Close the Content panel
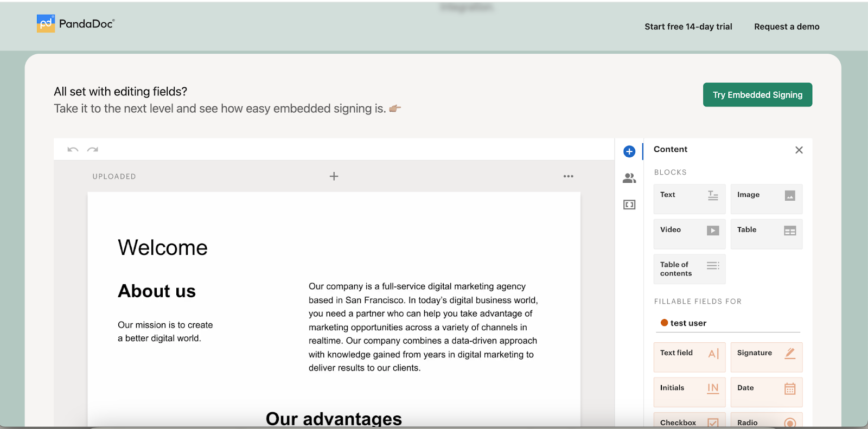The height and width of the screenshot is (429, 868). [x=799, y=150]
